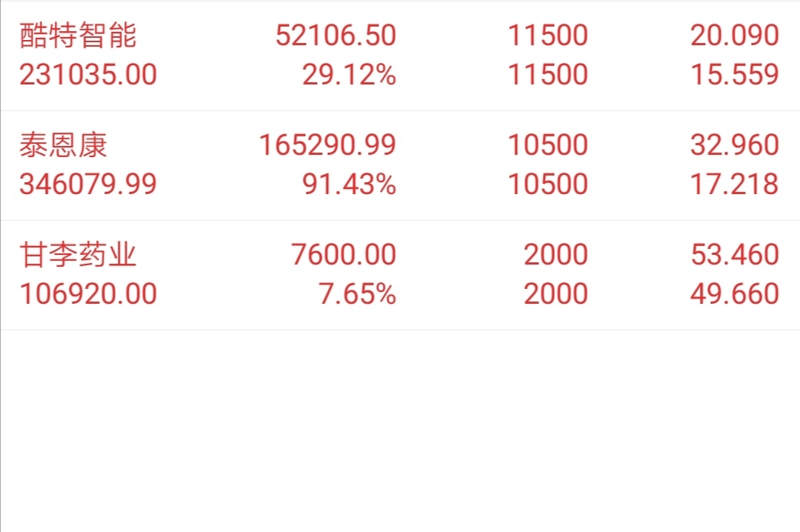Open the 酷特智能 stock holding
The width and height of the screenshot is (800, 532).
click(400, 55)
